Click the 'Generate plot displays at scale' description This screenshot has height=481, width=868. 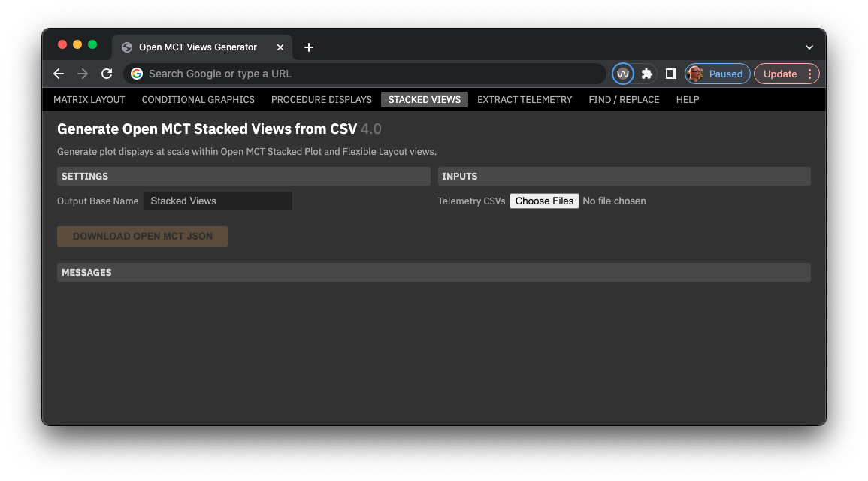(247, 152)
